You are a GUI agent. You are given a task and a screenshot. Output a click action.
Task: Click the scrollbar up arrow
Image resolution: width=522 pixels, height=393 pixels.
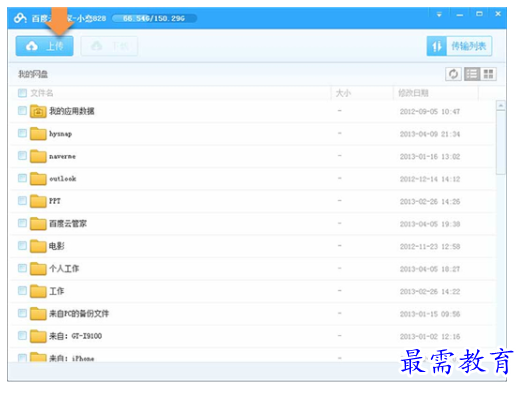click(501, 106)
